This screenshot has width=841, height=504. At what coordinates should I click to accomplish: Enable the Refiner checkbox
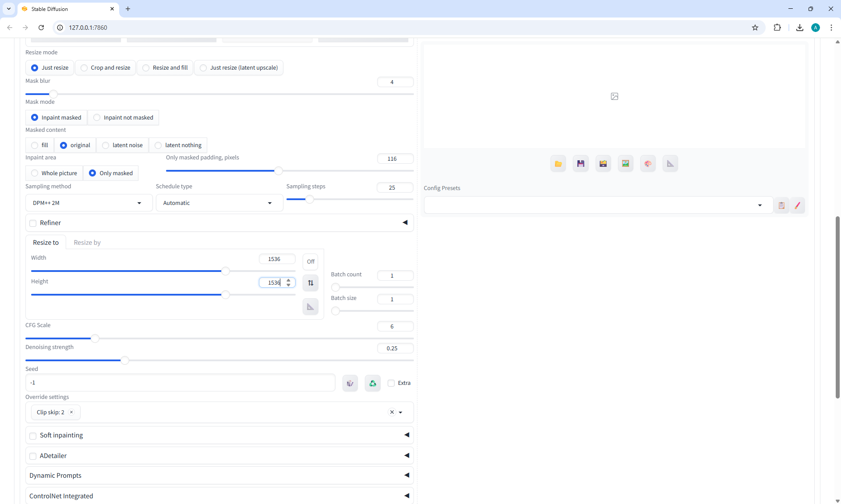point(33,223)
